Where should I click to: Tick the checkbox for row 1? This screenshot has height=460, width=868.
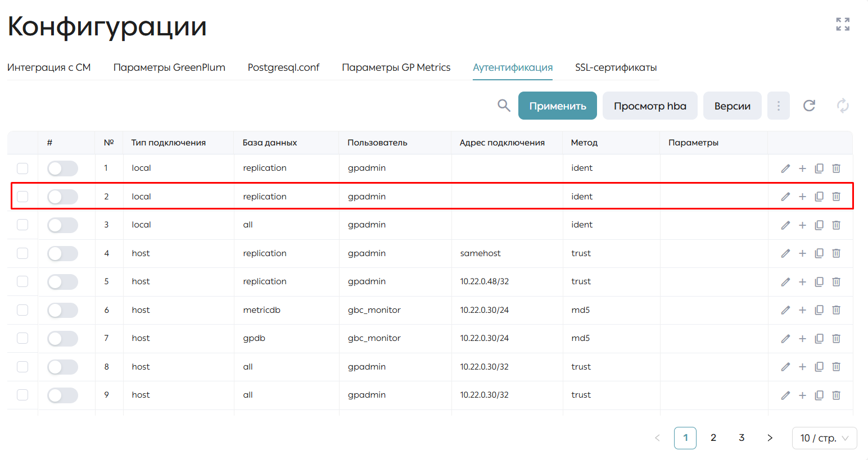[x=22, y=168]
